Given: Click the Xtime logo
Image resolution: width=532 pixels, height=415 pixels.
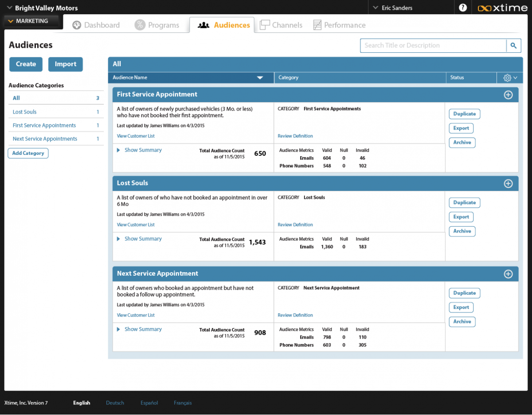Looking at the screenshot, I should [502, 8].
